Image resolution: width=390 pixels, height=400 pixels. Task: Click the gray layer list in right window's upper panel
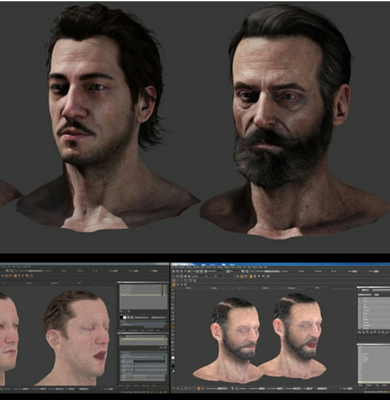click(373, 313)
